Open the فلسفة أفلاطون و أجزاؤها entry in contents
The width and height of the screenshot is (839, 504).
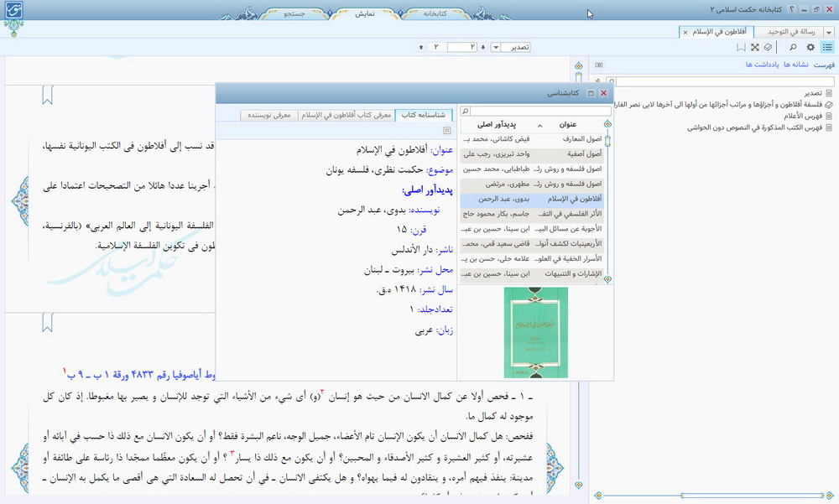pyautogui.click(x=719, y=104)
